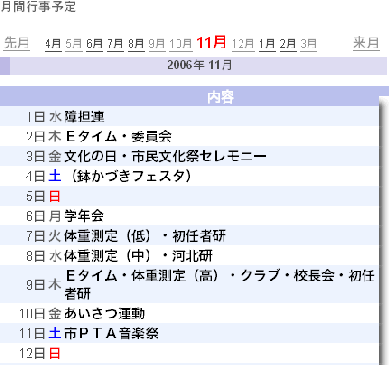Image resolution: width=389 pixels, height=365 pixels.
Task: Click the 2006年 11月 heading bar
Action: (198, 65)
